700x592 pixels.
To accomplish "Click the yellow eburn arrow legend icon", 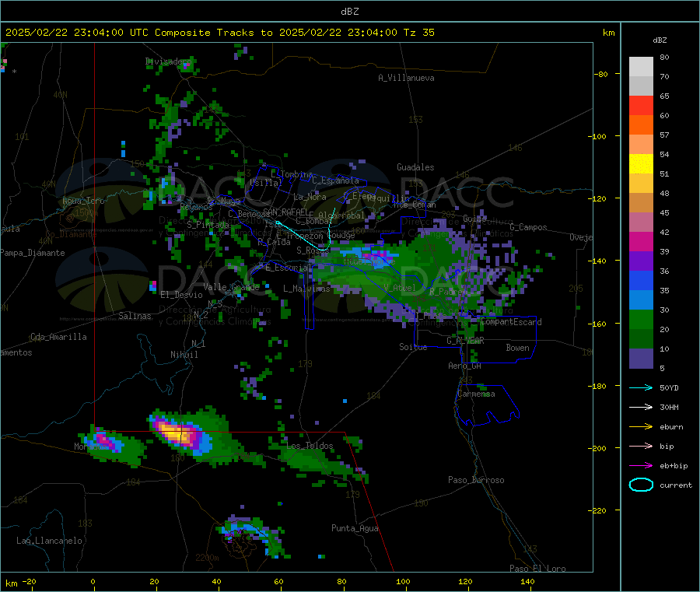I will tap(641, 427).
